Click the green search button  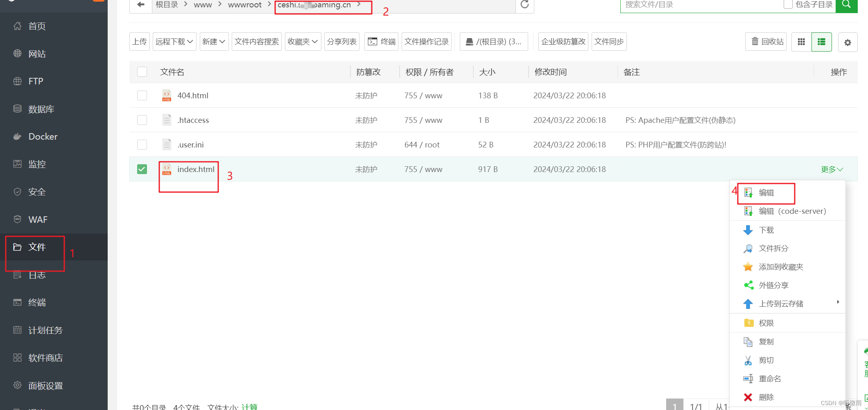pos(846,5)
